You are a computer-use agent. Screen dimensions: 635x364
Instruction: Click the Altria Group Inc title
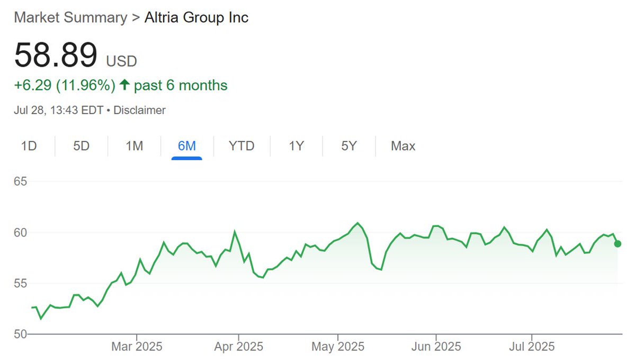point(196,18)
